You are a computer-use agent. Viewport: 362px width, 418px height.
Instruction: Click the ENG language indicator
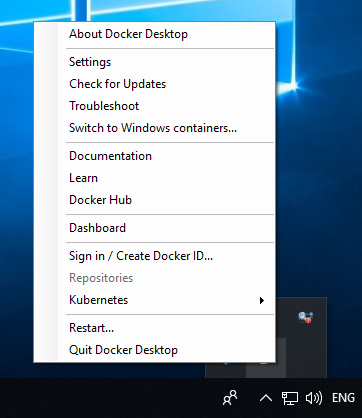coord(343,398)
